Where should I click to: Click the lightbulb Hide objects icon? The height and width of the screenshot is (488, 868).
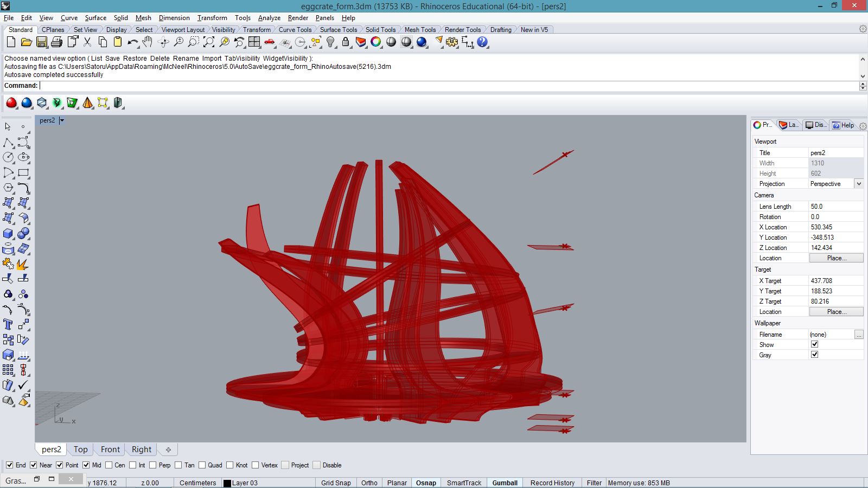point(330,42)
